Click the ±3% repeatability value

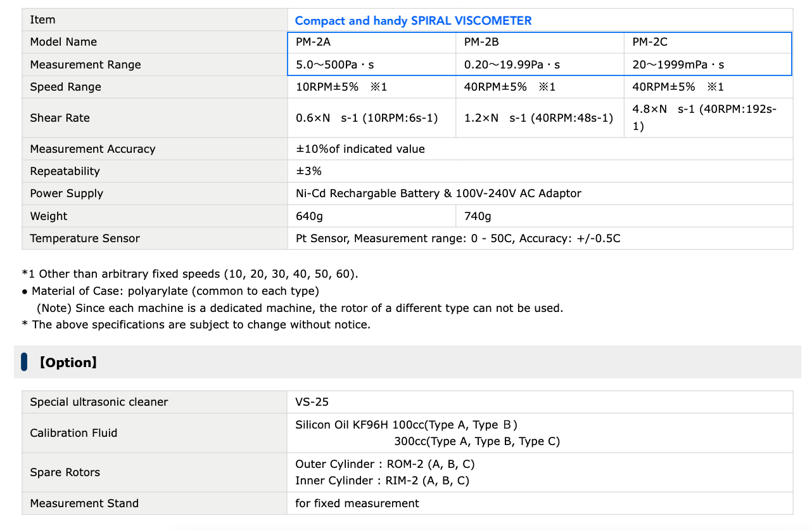309,171
